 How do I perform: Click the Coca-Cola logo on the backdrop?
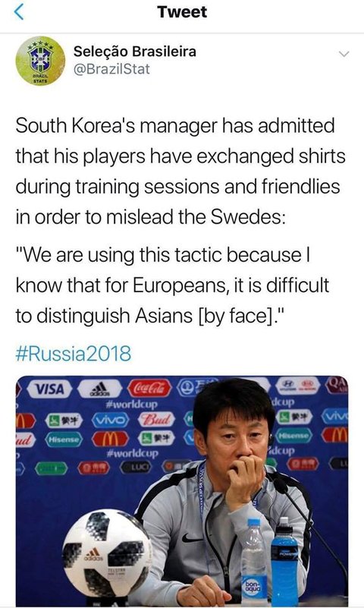coord(149,388)
